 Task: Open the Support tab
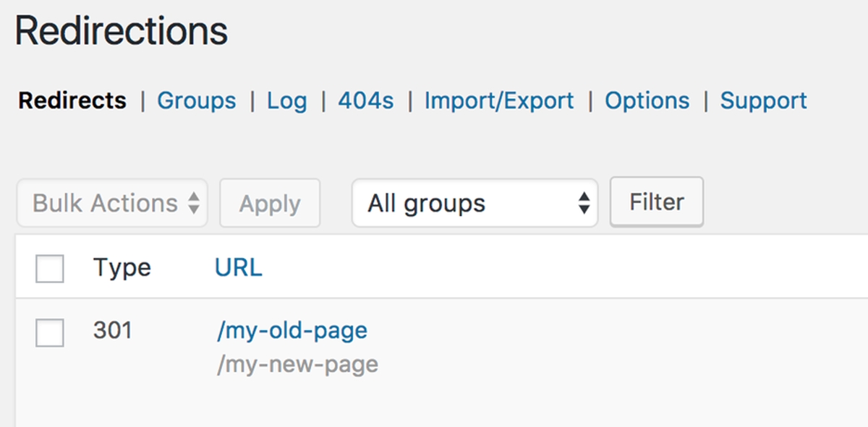coord(763,100)
